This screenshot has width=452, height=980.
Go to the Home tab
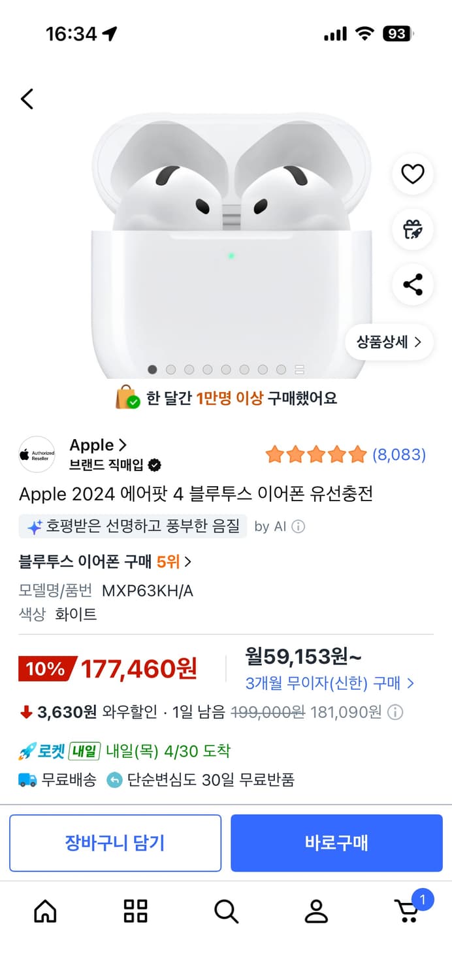[45, 911]
